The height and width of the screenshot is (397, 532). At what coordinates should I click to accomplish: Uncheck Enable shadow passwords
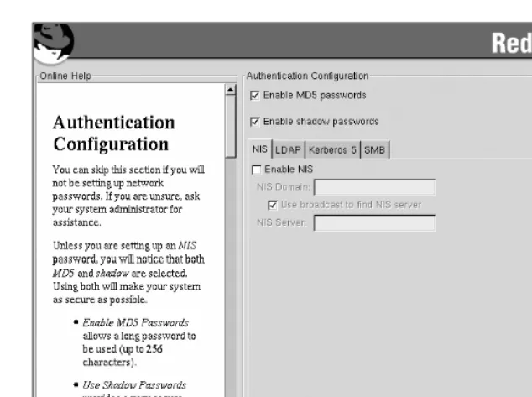click(255, 122)
